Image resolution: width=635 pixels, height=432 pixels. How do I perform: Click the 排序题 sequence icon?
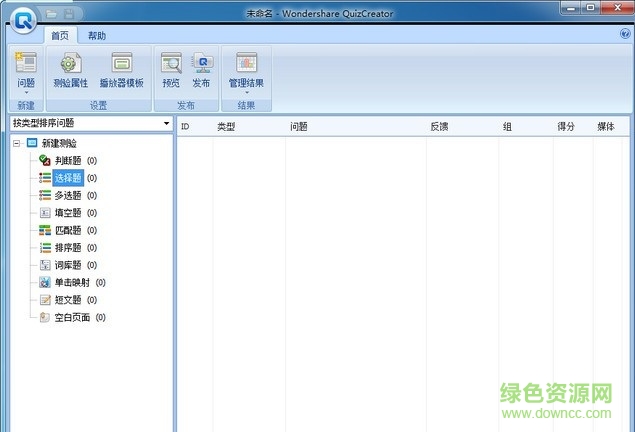(45, 247)
